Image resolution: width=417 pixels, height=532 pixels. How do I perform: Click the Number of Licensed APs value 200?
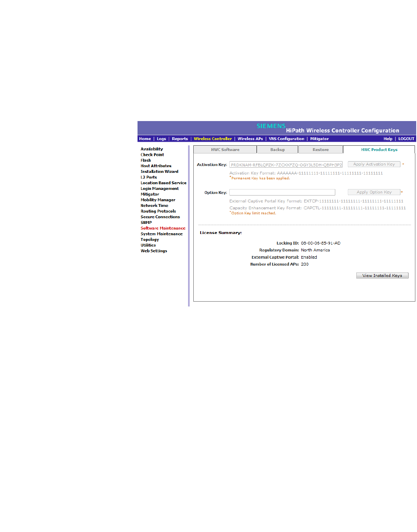[x=305, y=264]
